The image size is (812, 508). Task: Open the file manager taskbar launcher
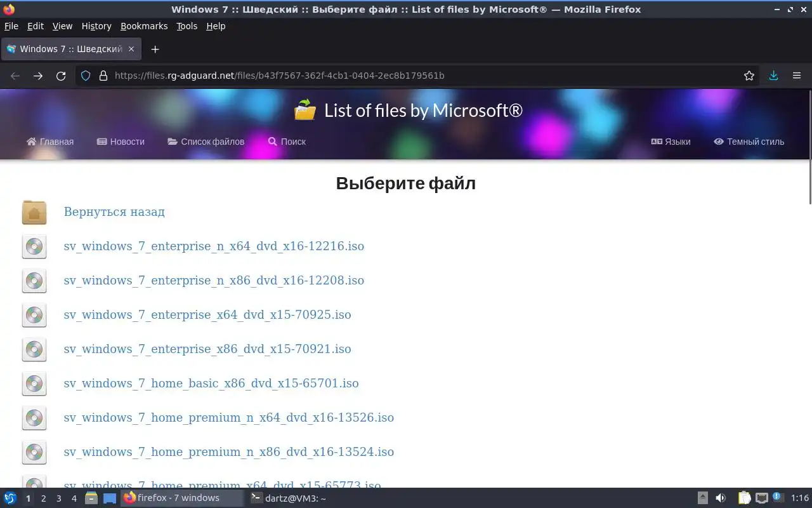pyautogui.click(x=91, y=498)
